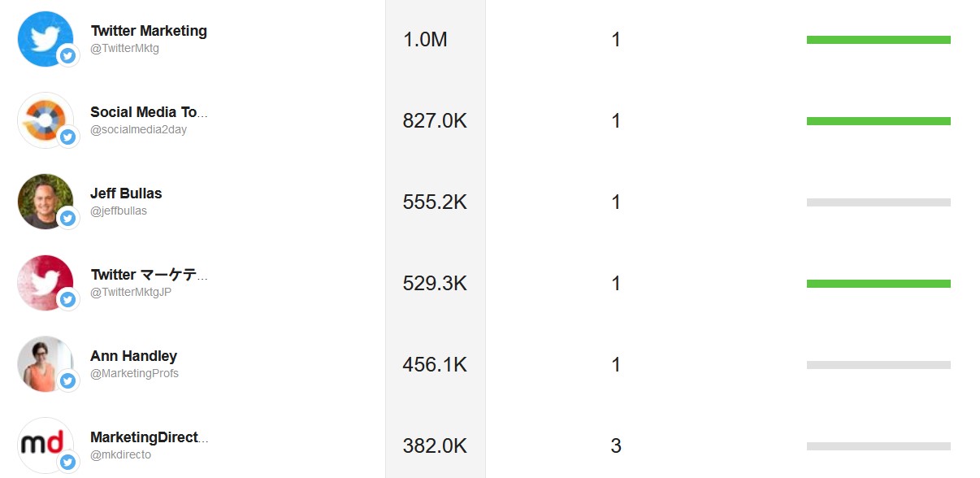
Task: Select the Jeff Bullas name
Action: (126, 193)
